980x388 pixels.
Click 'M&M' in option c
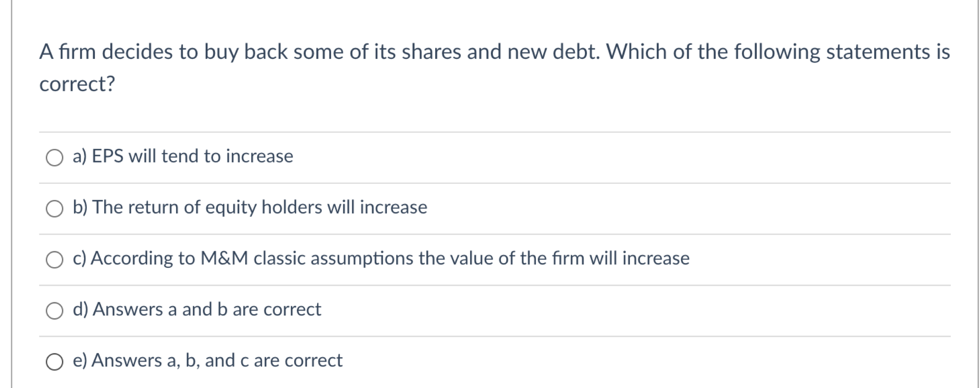[x=224, y=258]
